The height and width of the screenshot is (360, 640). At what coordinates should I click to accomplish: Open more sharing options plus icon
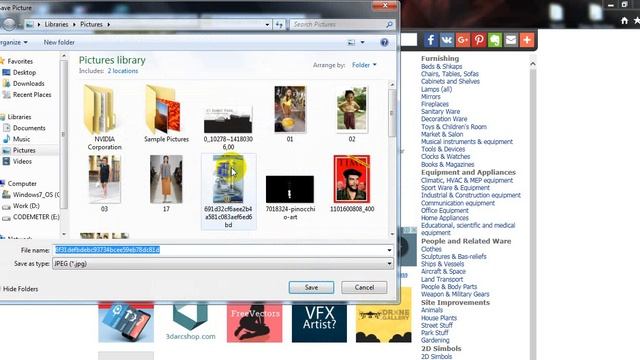pos(527,40)
